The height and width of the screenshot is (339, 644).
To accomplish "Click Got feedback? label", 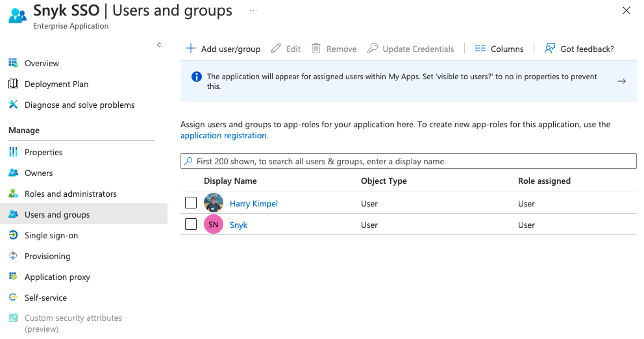I will [x=587, y=49].
